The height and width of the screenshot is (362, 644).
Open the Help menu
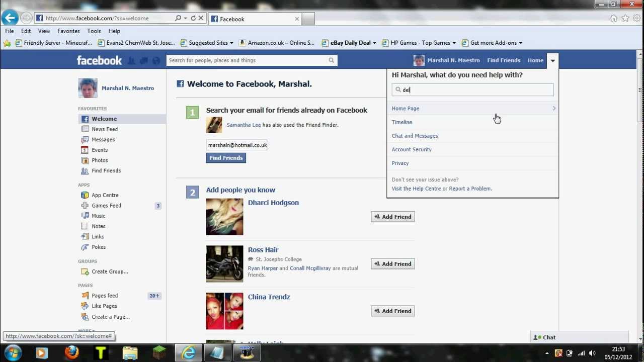pyautogui.click(x=114, y=31)
